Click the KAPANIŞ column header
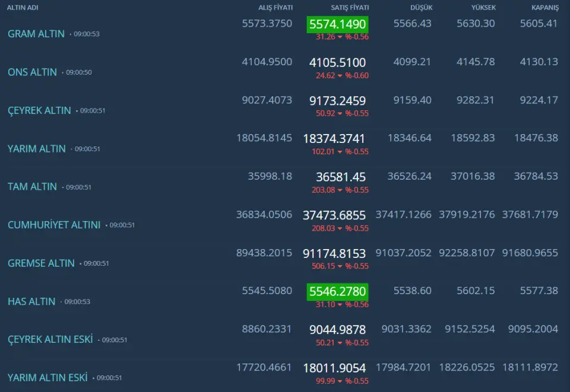570x392 pixels. coord(545,8)
